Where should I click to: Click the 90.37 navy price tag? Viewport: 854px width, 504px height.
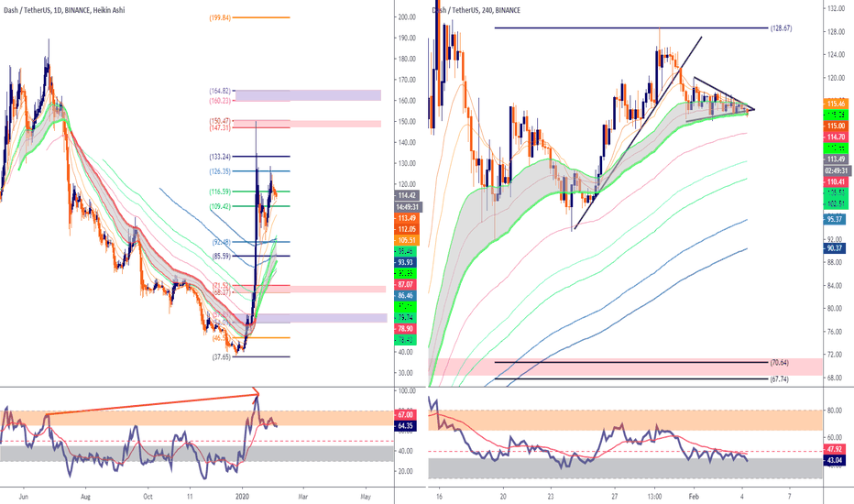[x=834, y=248]
